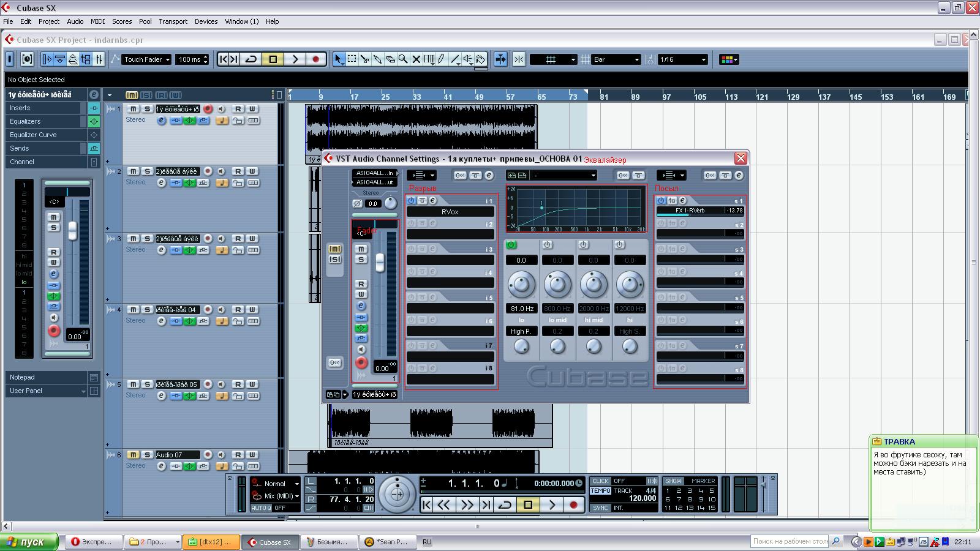The height and width of the screenshot is (551, 980).
Task: Select the Zoom magnifier tool
Action: (x=404, y=59)
